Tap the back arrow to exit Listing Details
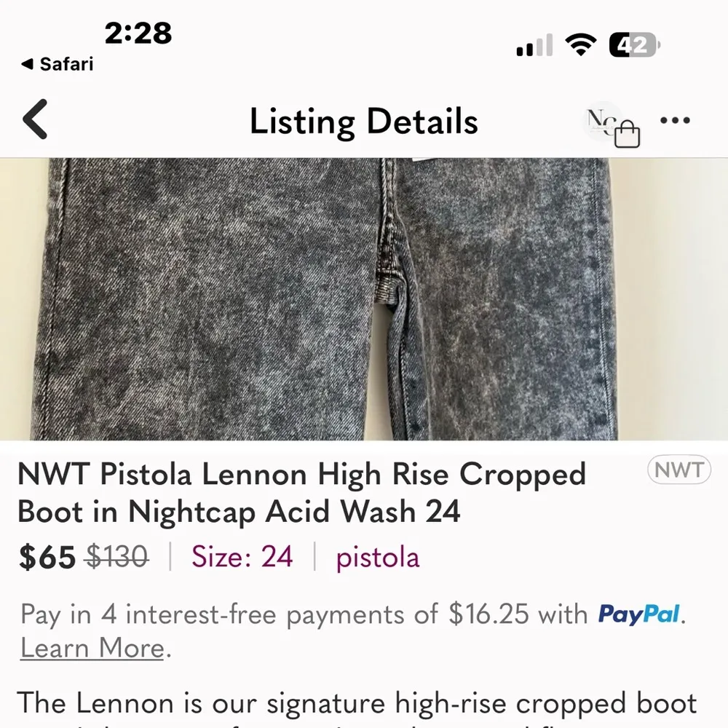The image size is (728, 728). point(34,121)
